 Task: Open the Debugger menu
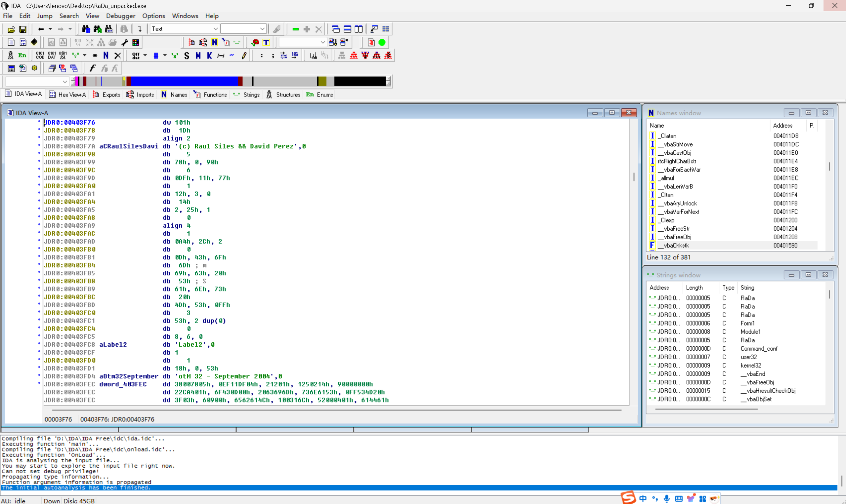[120, 16]
